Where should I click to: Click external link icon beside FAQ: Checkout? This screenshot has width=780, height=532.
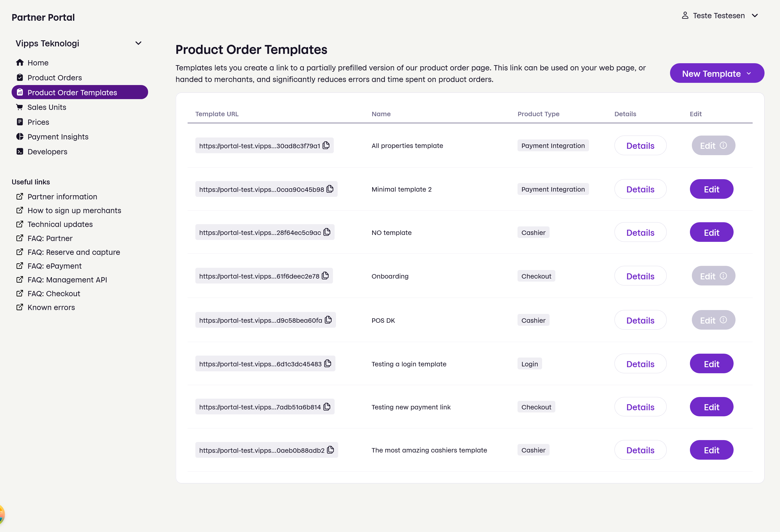point(20,293)
